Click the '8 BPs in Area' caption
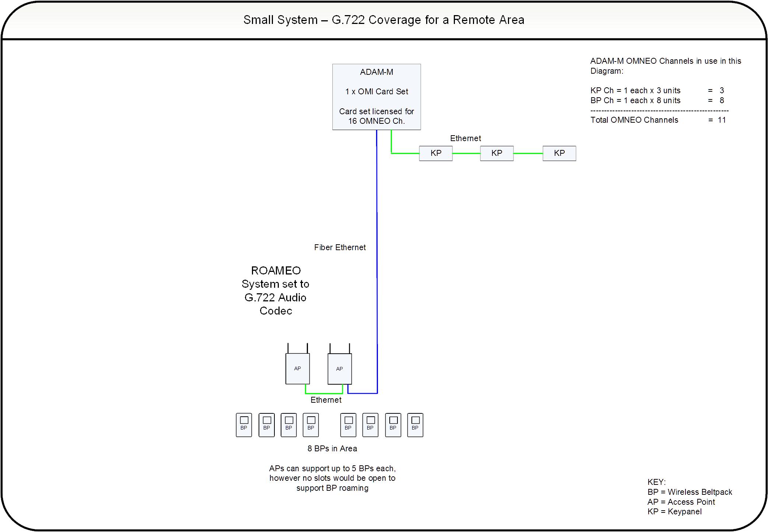The height and width of the screenshot is (532, 768). pyautogui.click(x=332, y=449)
